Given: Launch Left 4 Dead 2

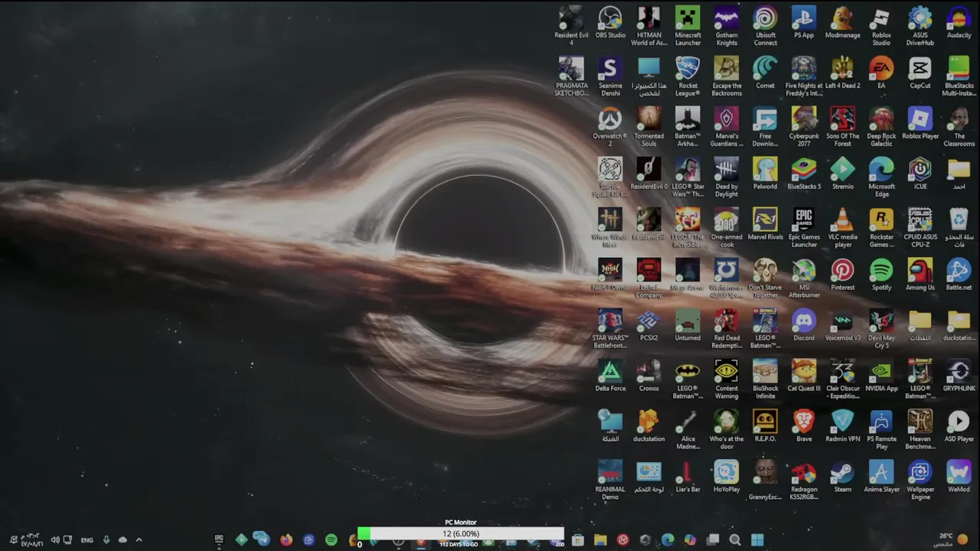Looking at the screenshot, I should [842, 73].
